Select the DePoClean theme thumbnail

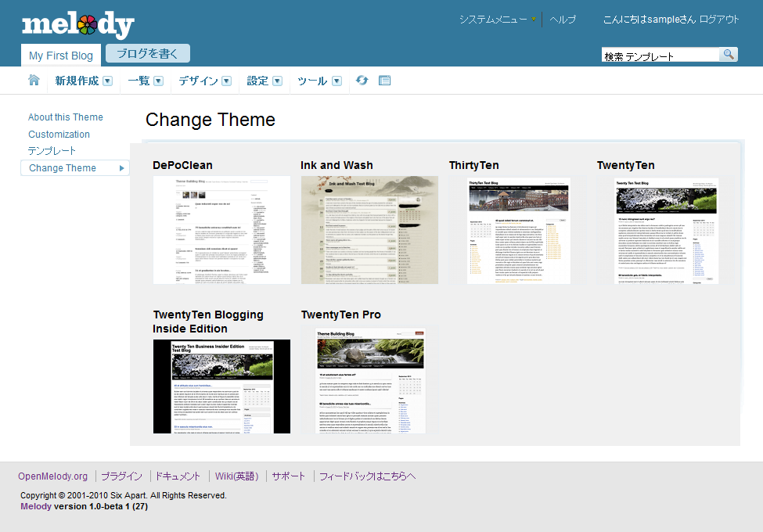pyautogui.click(x=221, y=230)
